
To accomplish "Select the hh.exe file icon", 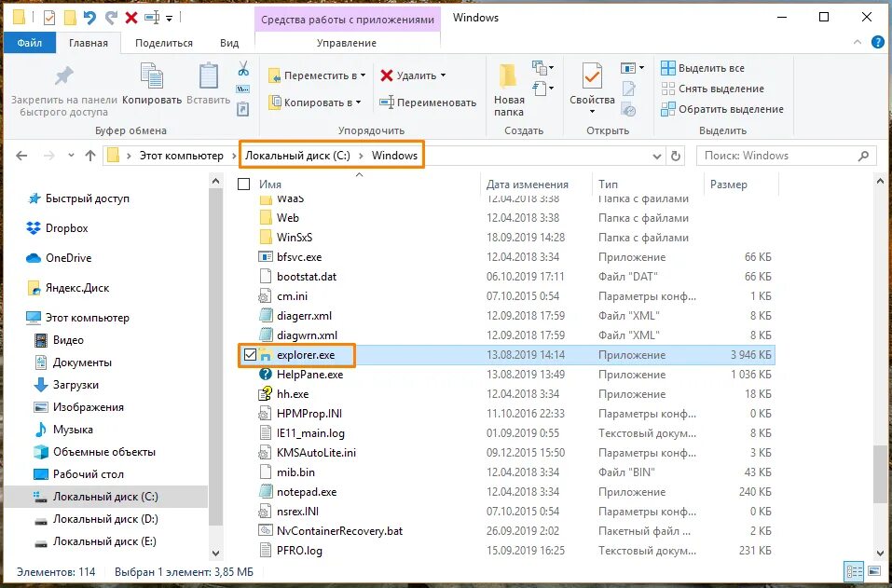I will pos(265,393).
